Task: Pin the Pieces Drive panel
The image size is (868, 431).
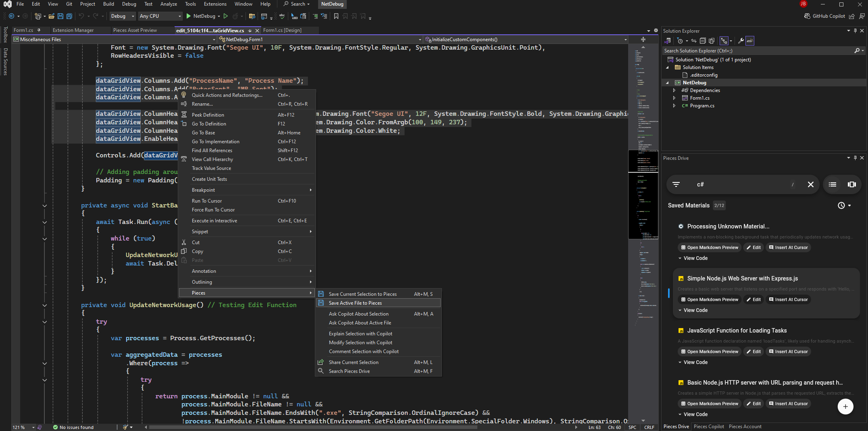Action: click(855, 158)
